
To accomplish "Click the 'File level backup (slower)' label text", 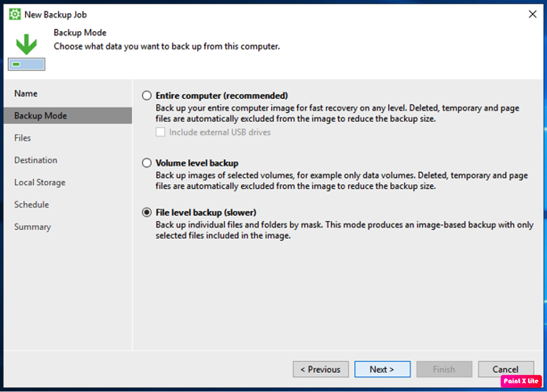I will click(x=206, y=212).
